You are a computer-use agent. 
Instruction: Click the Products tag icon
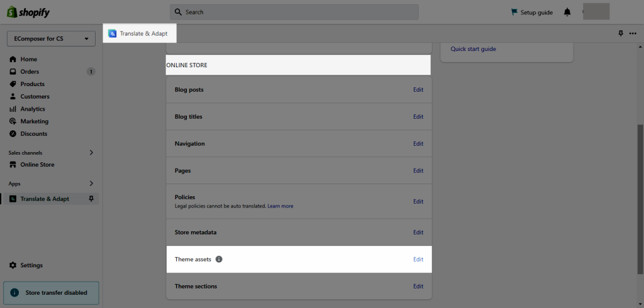coord(13,84)
